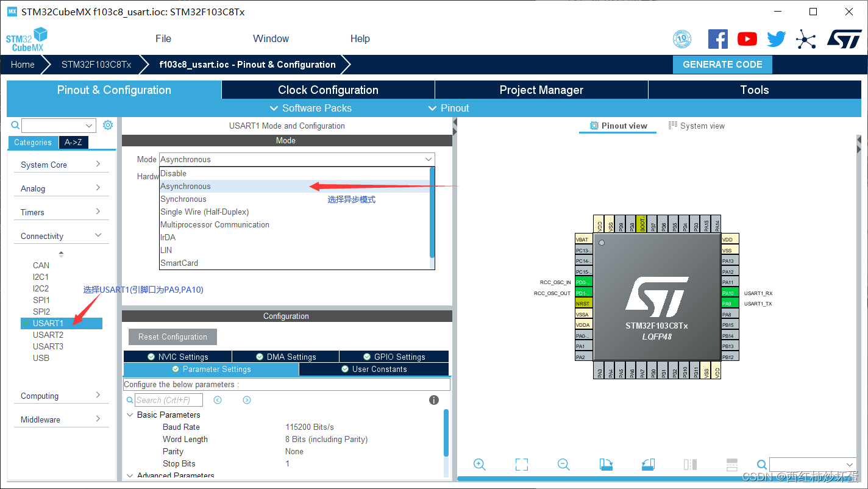Image resolution: width=868 pixels, height=489 pixels.
Task: Click the PA9 pin on the chip
Action: [x=730, y=304]
